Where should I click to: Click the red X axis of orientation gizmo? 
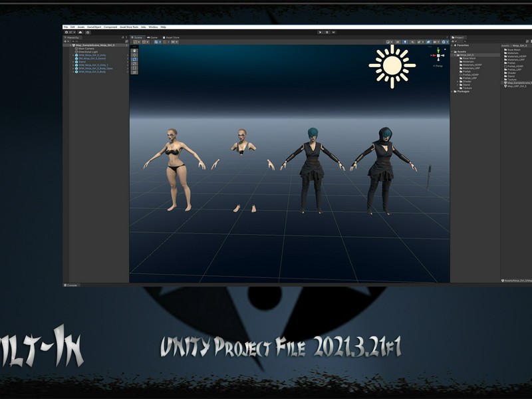(434, 55)
